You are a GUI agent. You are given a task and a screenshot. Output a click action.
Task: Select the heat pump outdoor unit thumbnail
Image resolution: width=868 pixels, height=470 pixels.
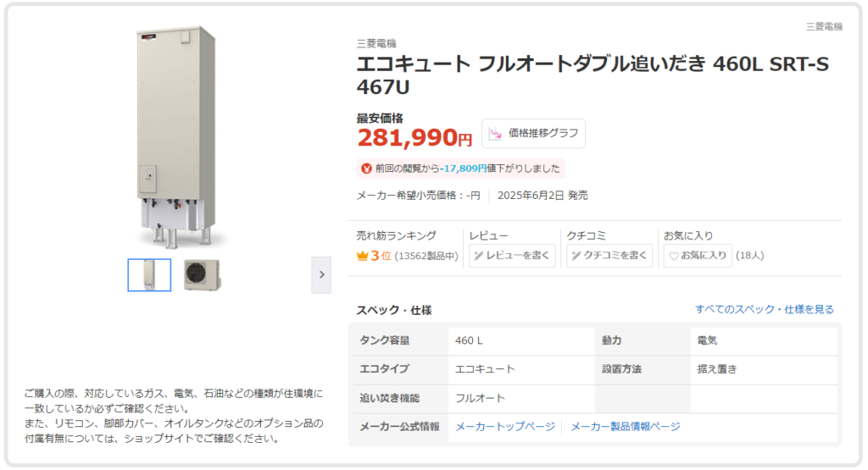click(202, 274)
